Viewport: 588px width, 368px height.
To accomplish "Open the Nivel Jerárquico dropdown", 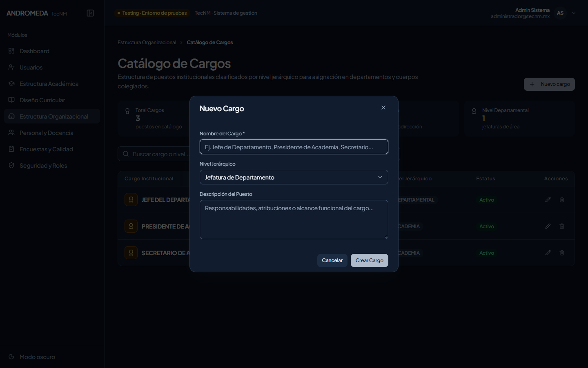I will pos(294,177).
